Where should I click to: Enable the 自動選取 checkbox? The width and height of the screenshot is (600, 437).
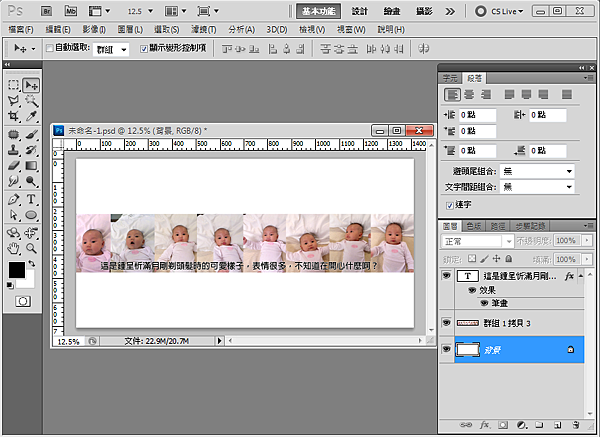coord(50,48)
